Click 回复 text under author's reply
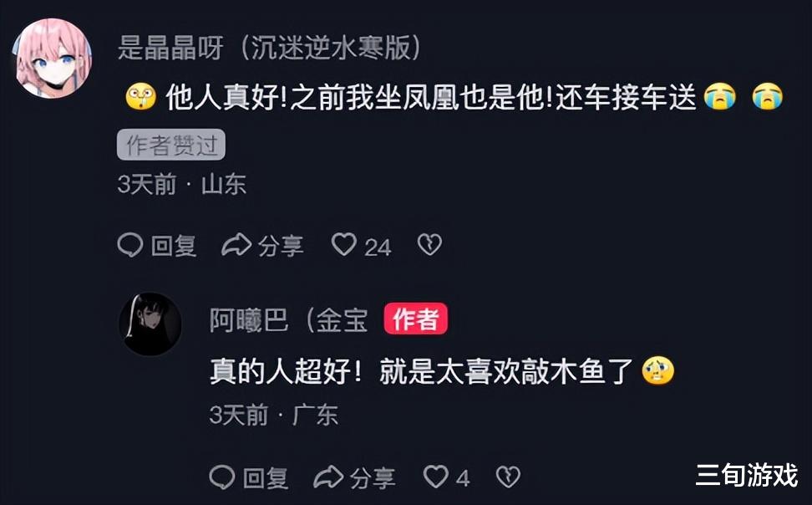 pyautogui.click(x=266, y=478)
